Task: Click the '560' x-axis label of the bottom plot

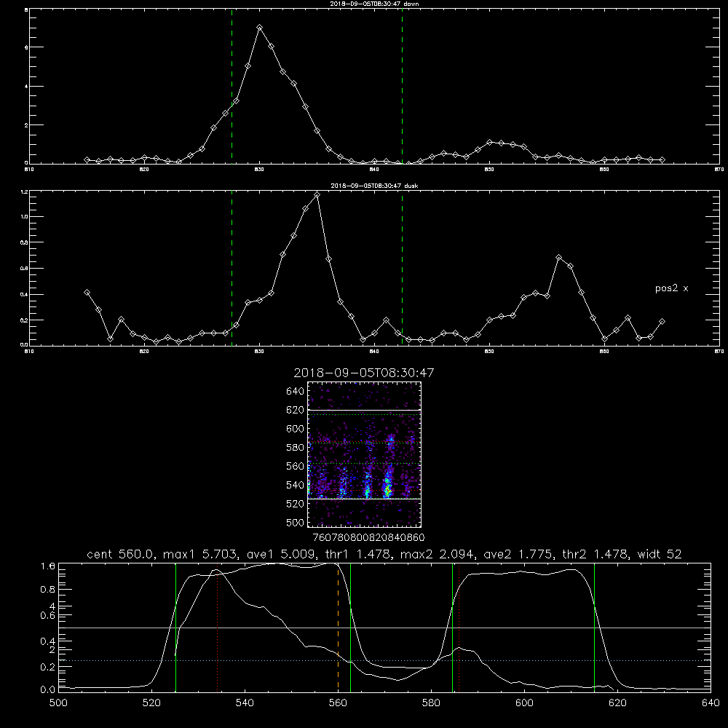Action: click(338, 703)
